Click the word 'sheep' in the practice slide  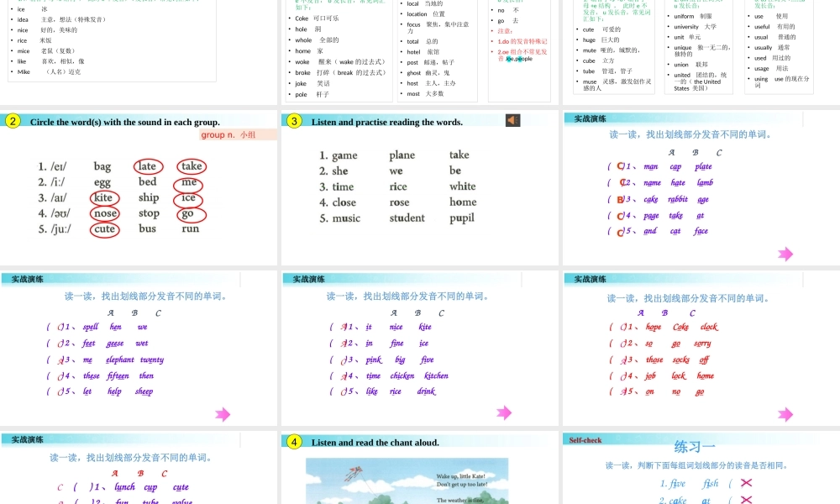[x=144, y=391]
